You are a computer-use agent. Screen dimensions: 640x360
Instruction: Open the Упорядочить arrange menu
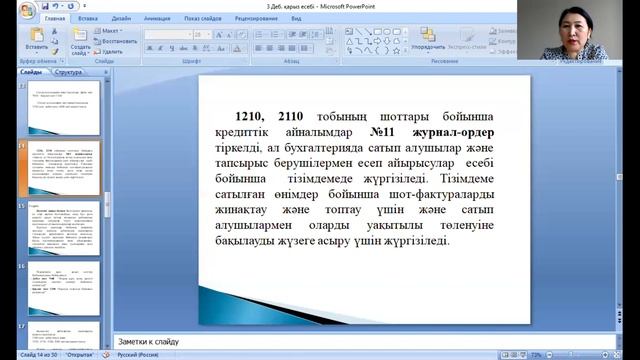[x=428, y=39]
